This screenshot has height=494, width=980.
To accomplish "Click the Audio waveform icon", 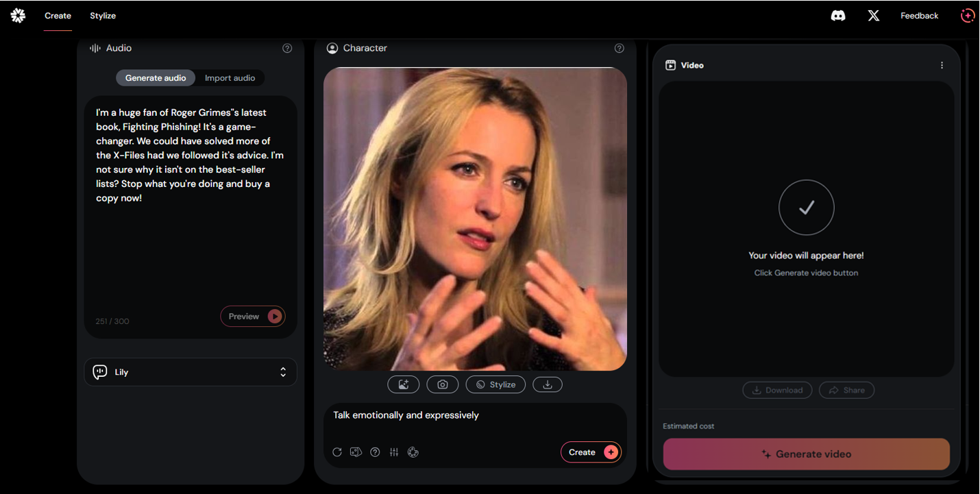I will click(95, 48).
